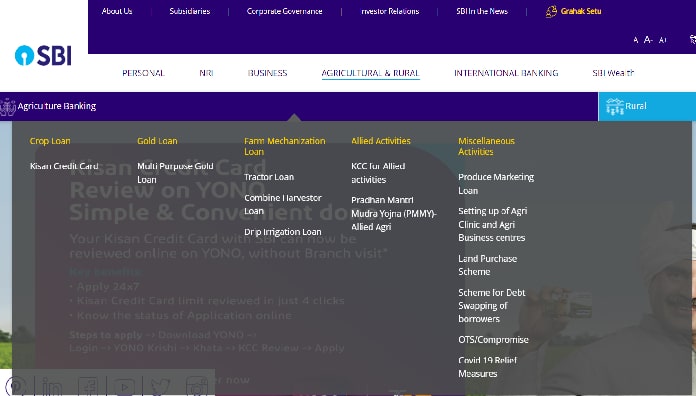The height and width of the screenshot is (396, 696).
Task: Open SBI Twitter page icon
Action: tap(160, 386)
